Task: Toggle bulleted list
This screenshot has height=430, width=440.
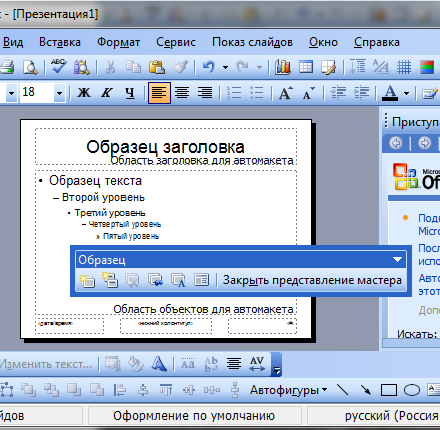Action: (257, 93)
